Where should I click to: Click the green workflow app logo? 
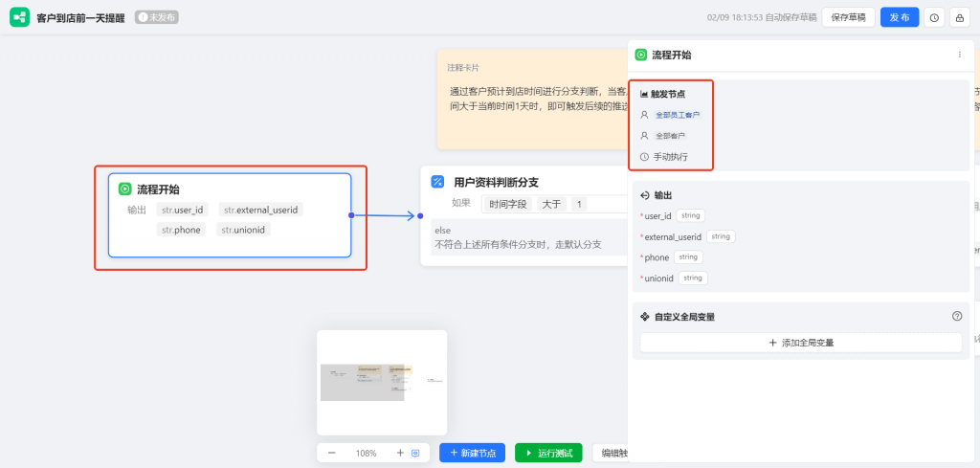point(19,17)
